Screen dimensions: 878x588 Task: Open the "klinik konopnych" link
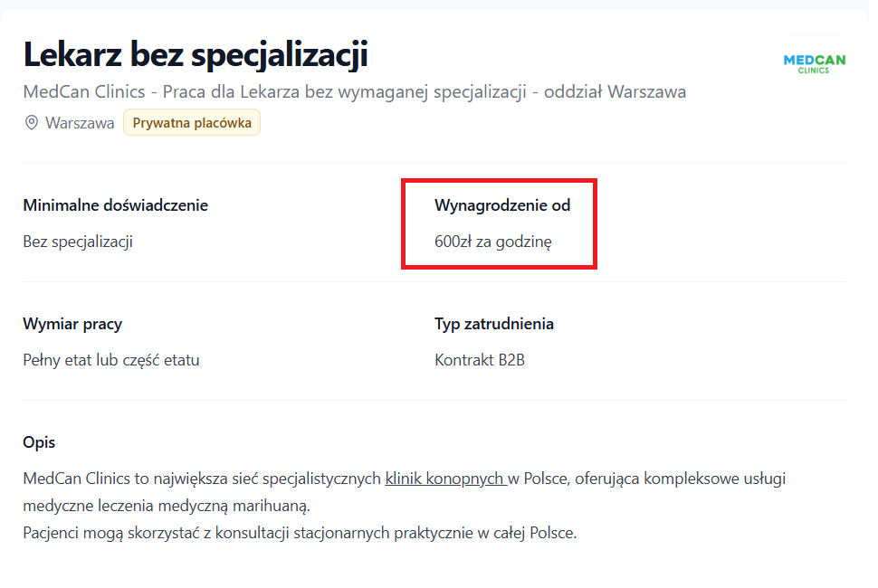[x=444, y=479]
